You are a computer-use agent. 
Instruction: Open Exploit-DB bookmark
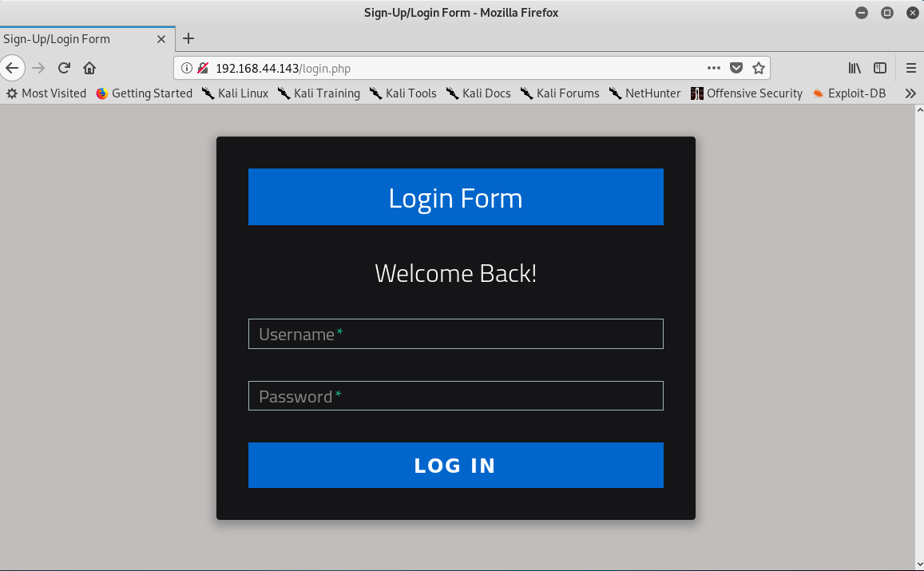point(849,93)
